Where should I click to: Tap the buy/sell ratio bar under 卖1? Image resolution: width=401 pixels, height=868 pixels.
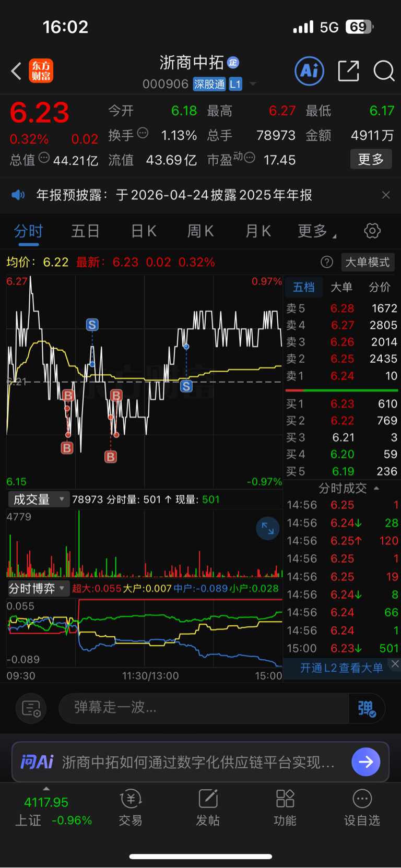(341, 390)
